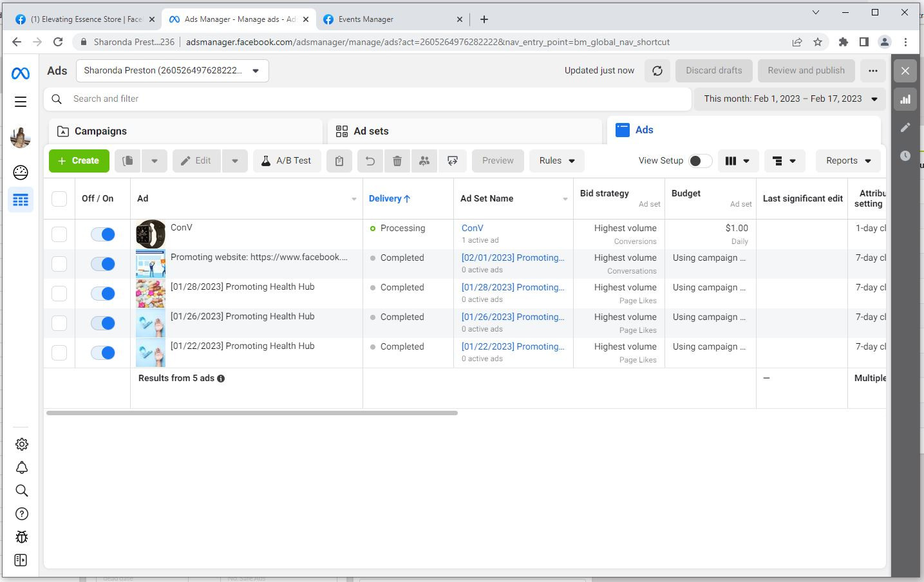
Task: Reload the page in the browser
Action: click(x=58, y=42)
